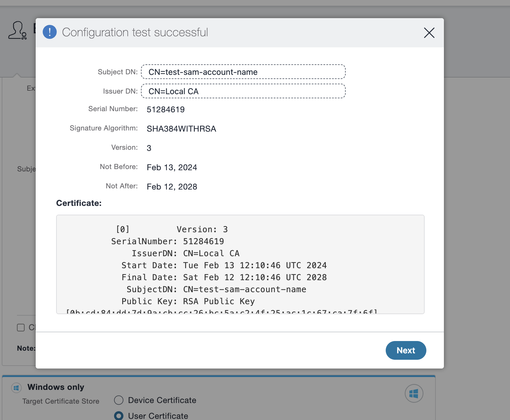Click the Windows only heading text

coord(56,387)
